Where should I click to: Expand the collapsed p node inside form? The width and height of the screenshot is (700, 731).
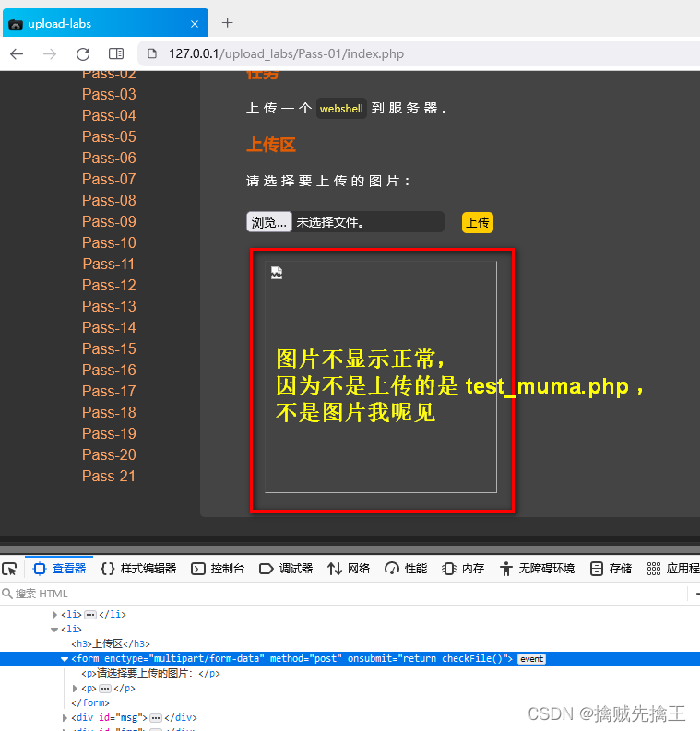[x=75, y=688]
